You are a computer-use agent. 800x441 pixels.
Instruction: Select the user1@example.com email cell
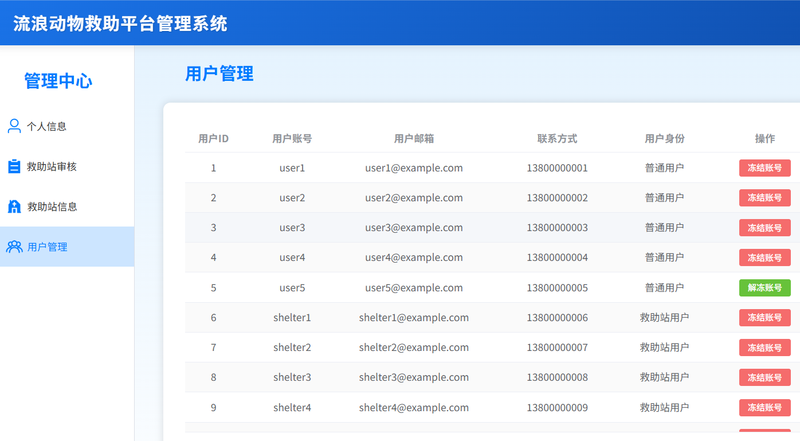point(414,168)
